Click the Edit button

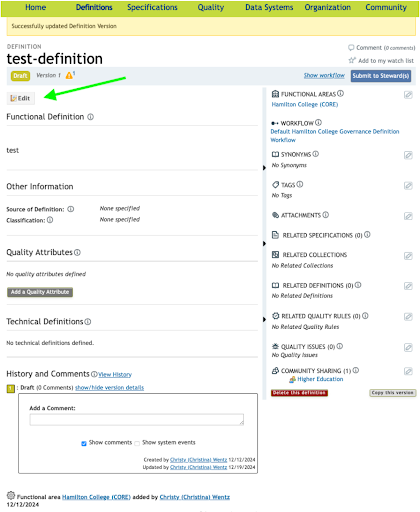(x=20, y=98)
